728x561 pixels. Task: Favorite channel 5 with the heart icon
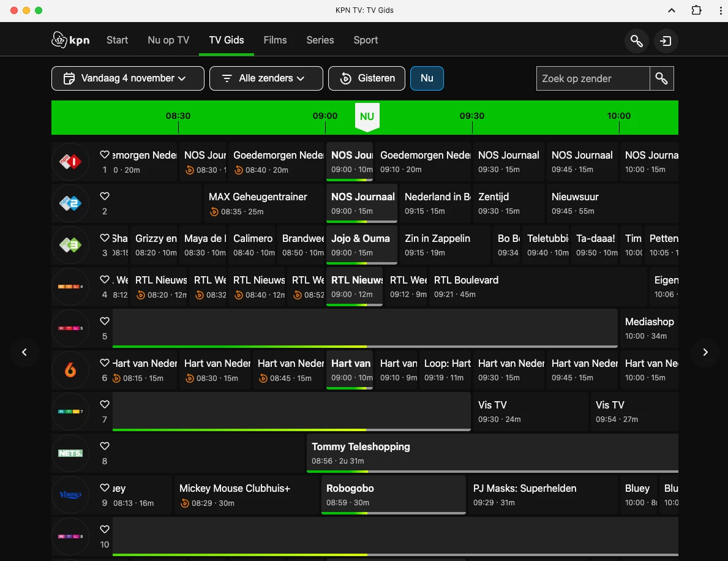click(x=105, y=321)
